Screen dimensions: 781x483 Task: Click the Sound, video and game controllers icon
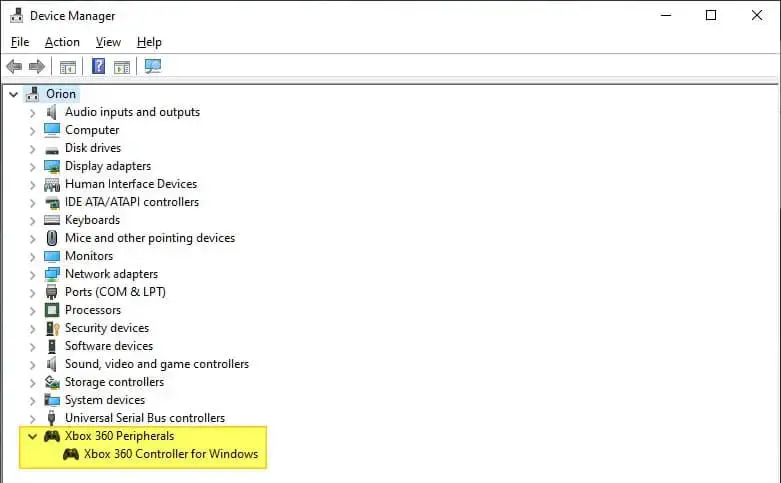pyautogui.click(x=51, y=364)
